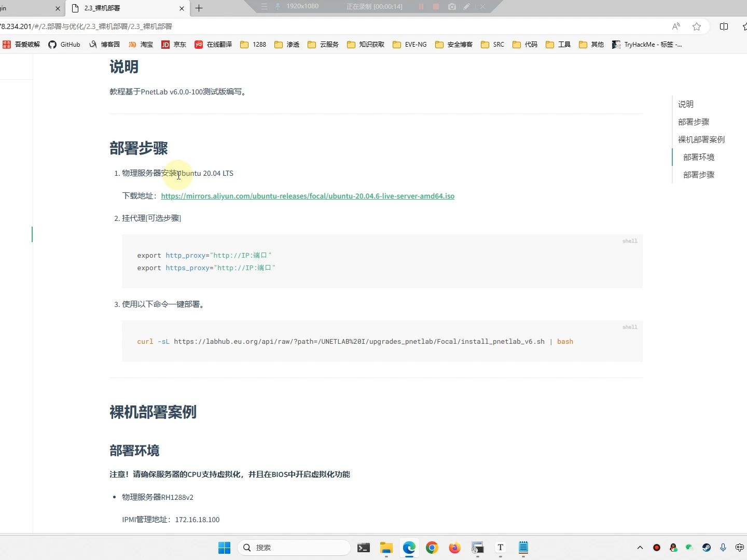747x560 pixels.
Task: Close the recording toolbar overlay
Action: point(482,7)
